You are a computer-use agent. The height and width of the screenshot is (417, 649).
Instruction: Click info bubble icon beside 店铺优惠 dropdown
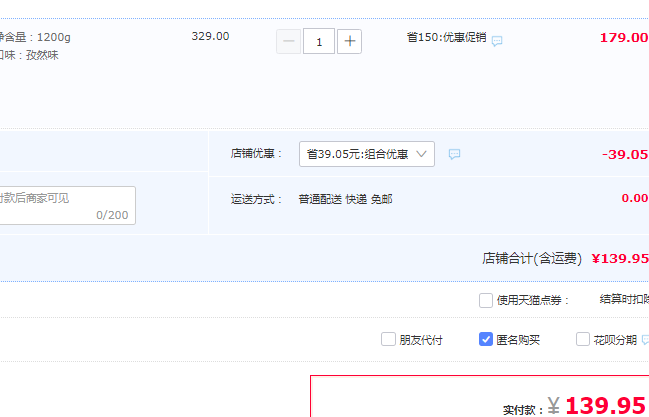click(454, 154)
